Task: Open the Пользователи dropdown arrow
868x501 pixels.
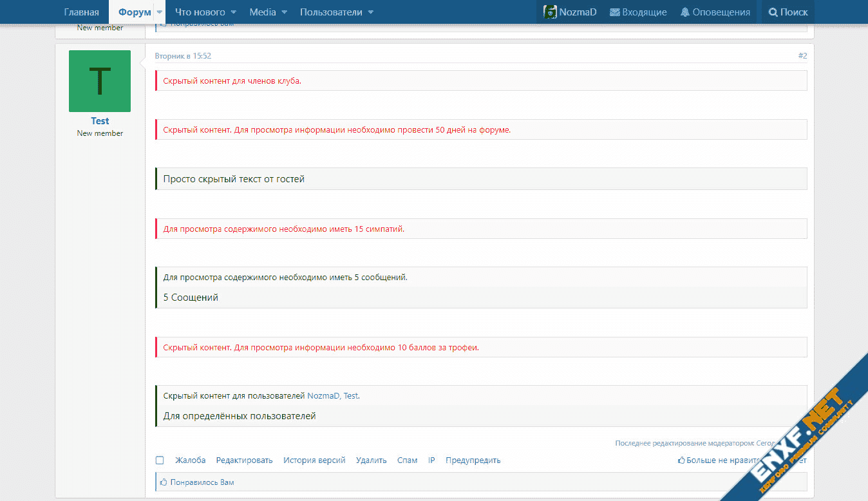Action: [370, 12]
